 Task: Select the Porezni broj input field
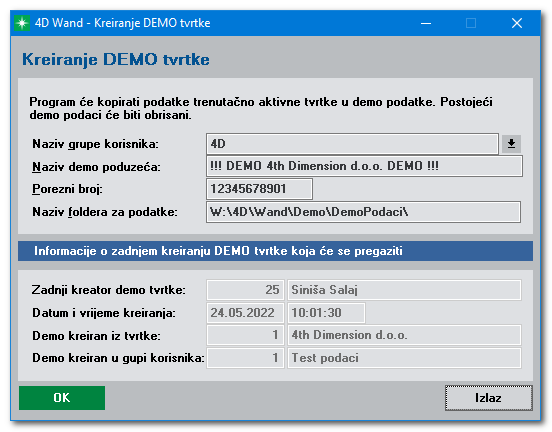click(259, 189)
